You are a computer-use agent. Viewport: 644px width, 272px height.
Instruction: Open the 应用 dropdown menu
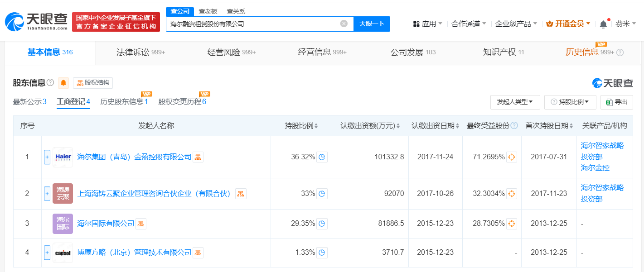coord(428,24)
